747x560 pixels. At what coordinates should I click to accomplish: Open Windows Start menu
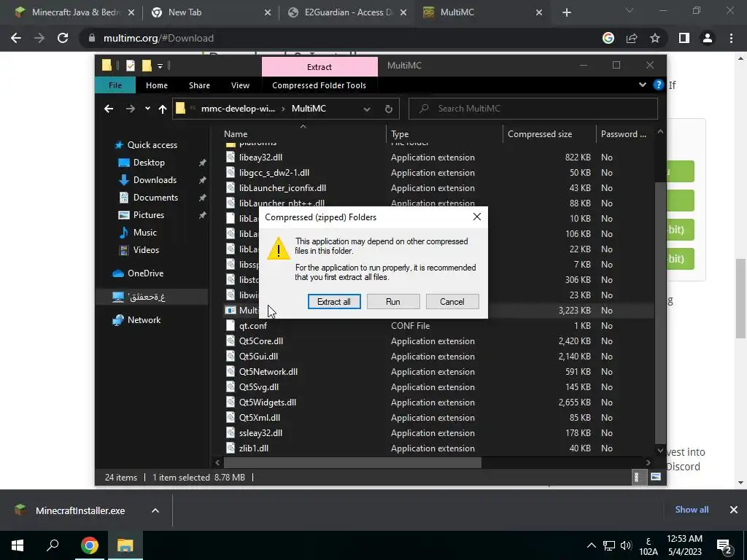coord(18,545)
